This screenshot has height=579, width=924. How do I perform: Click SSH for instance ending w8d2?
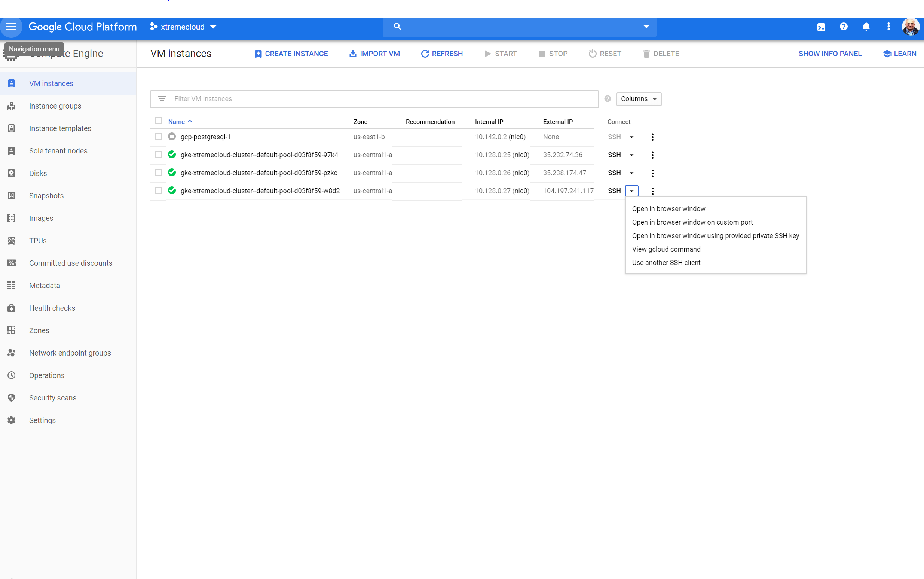coord(614,191)
